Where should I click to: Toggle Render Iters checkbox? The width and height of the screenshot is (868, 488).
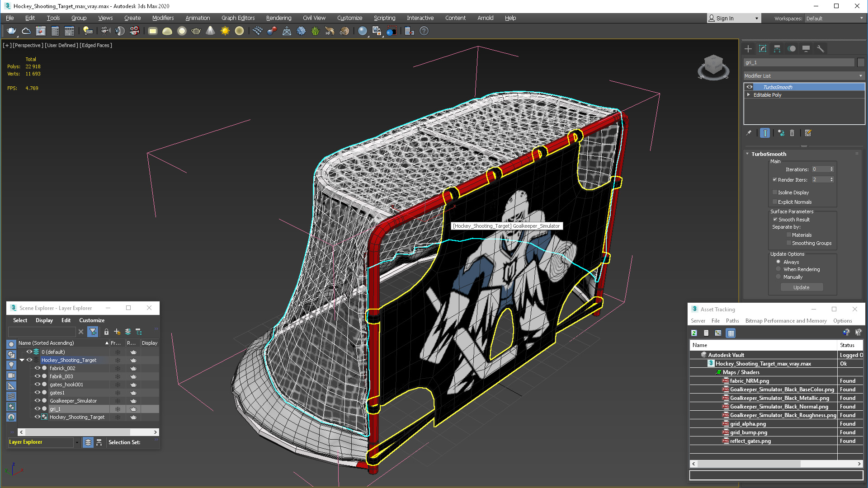[x=775, y=179]
